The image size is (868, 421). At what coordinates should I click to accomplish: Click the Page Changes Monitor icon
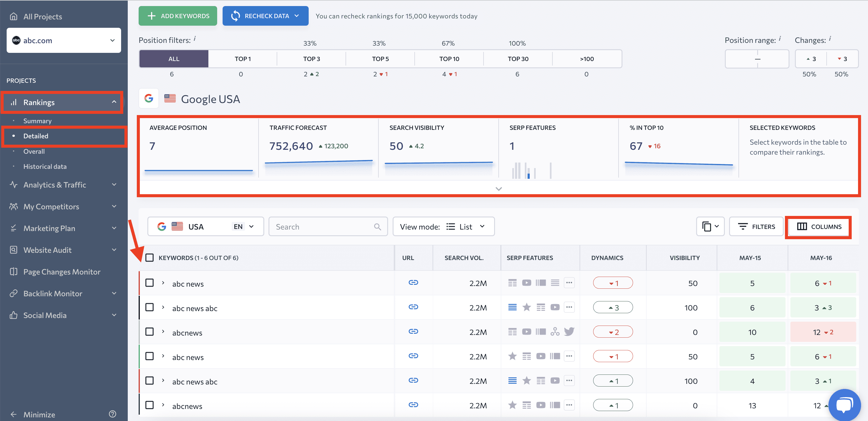click(x=14, y=272)
